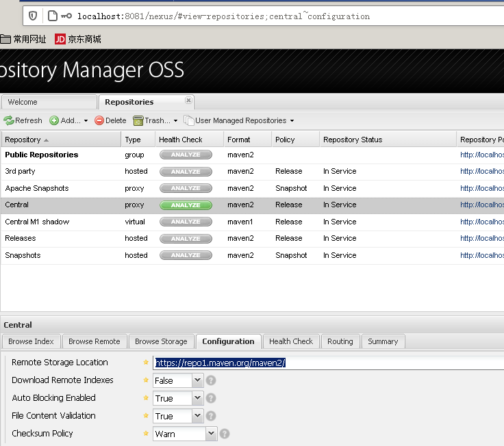This screenshot has width=504, height=446.
Task: Open the Browse Index tab
Action: pos(32,341)
